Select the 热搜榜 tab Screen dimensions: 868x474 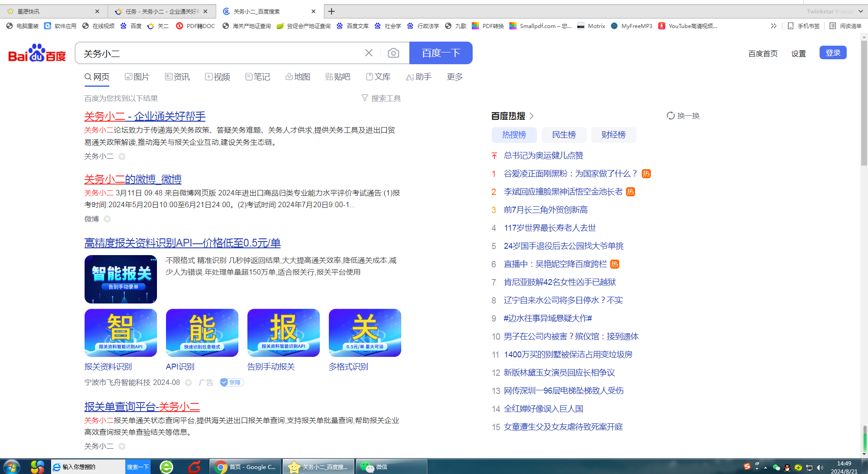pyautogui.click(x=514, y=135)
